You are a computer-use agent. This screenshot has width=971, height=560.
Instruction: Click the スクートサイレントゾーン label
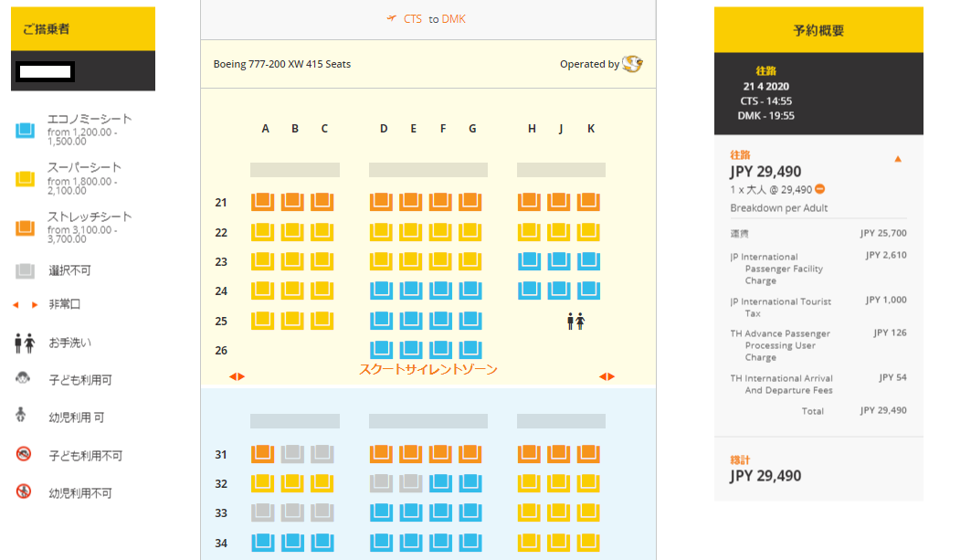427,370
